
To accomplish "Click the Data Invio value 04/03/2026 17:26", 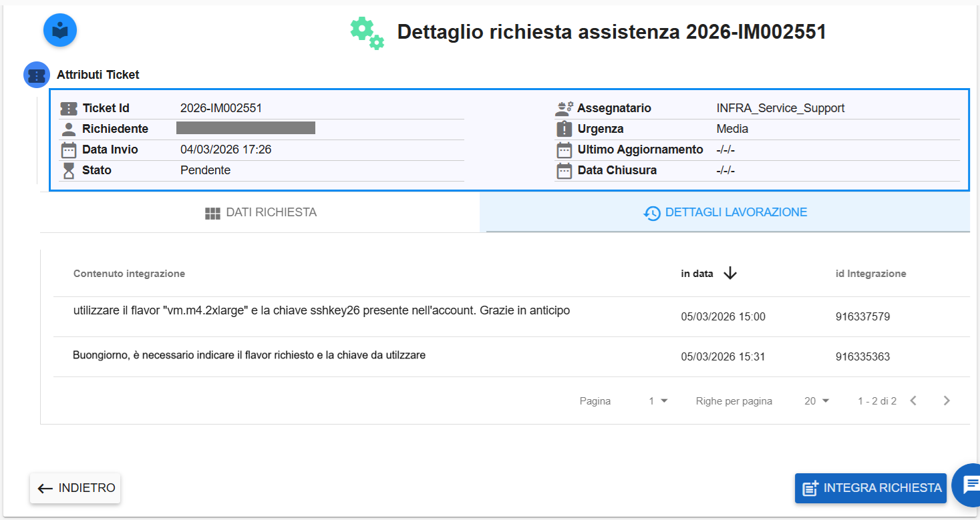I will (x=226, y=150).
